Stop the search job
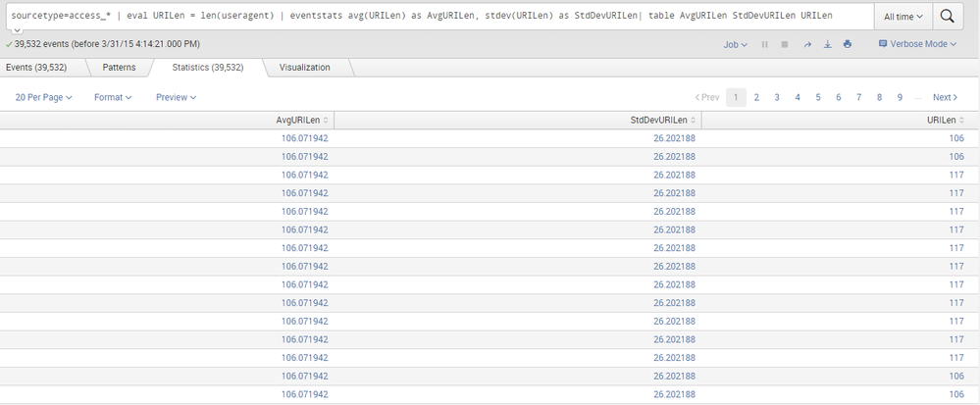This screenshot has width=980, height=405. 784,44
